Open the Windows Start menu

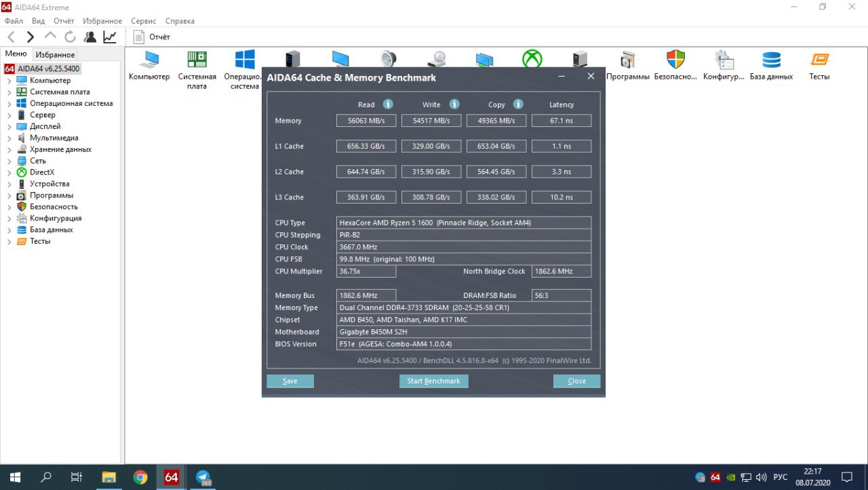pos(15,477)
